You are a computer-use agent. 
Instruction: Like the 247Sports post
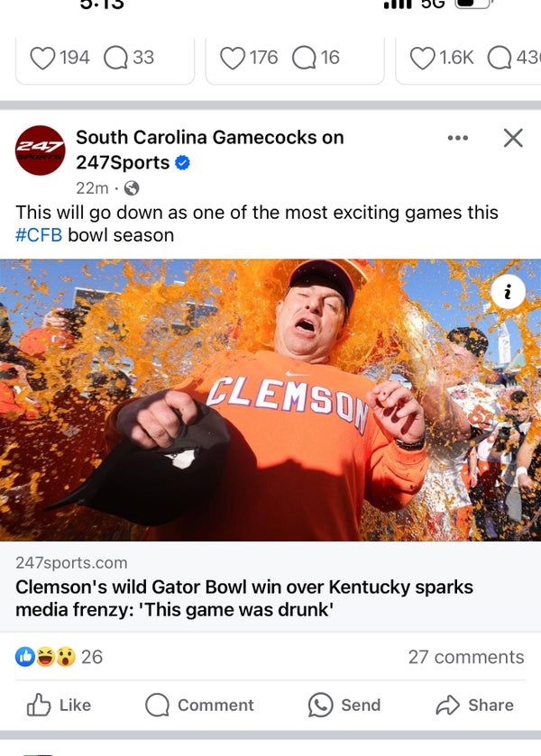click(x=60, y=705)
